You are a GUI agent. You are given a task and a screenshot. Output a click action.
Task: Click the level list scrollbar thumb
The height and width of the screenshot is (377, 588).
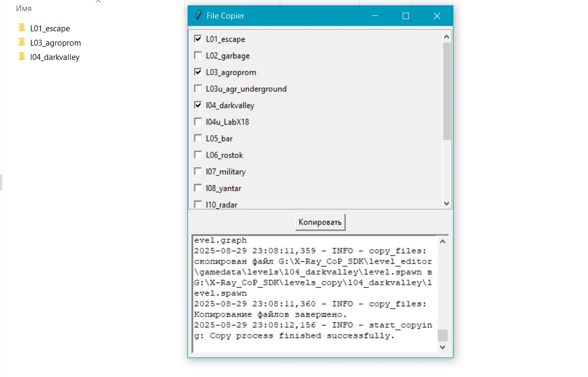click(446, 91)
